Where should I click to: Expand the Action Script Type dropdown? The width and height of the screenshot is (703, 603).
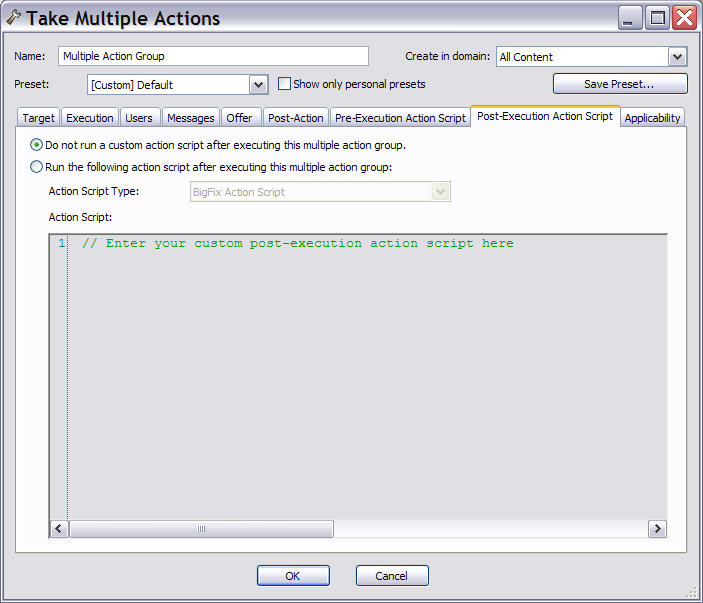440,192
